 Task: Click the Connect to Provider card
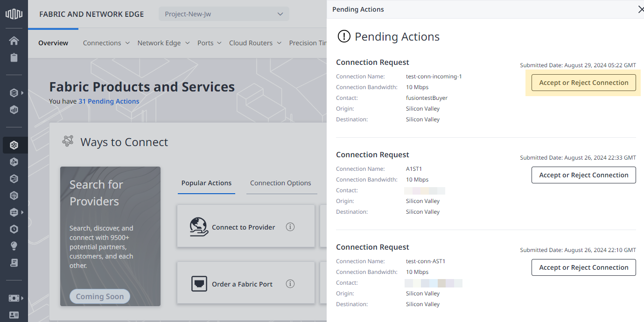click(x=246, y=226)
